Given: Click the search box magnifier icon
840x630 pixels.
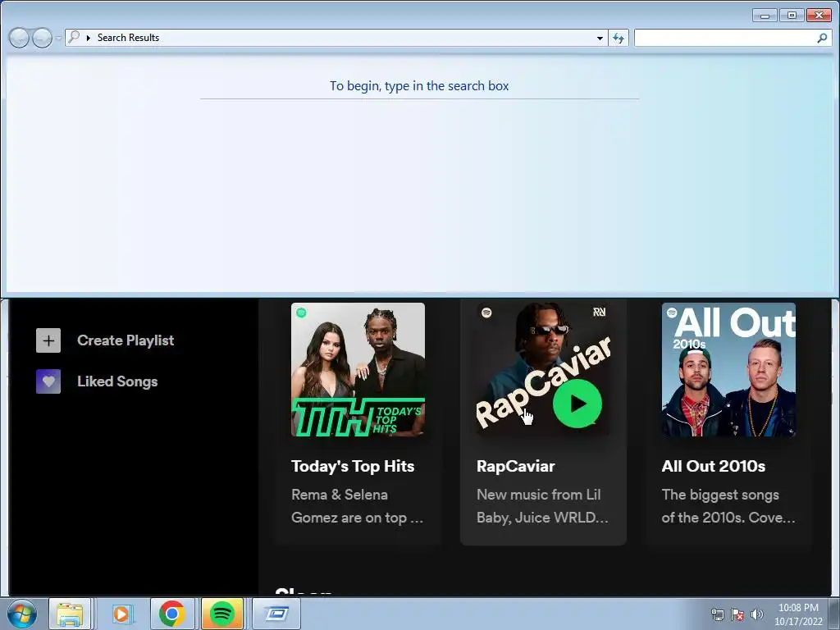Looking at the screenshot, I should pos(822,38).
